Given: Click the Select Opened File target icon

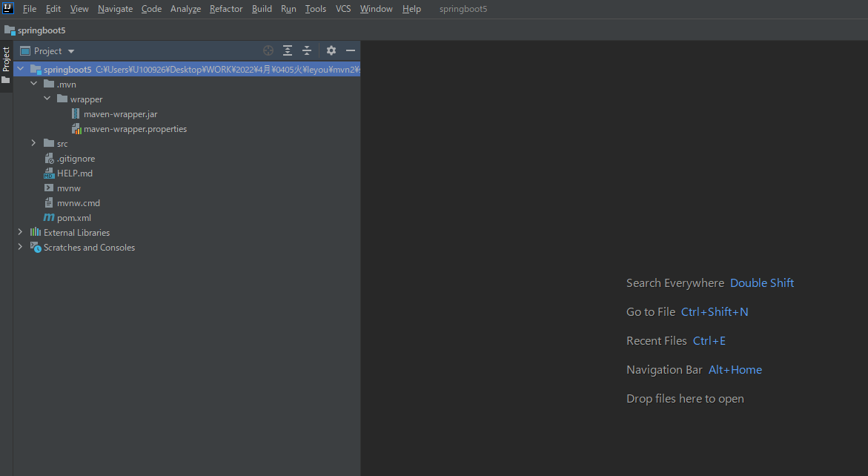Looking at the screenshot, I should pyautogui.click(x=268, y=50).
